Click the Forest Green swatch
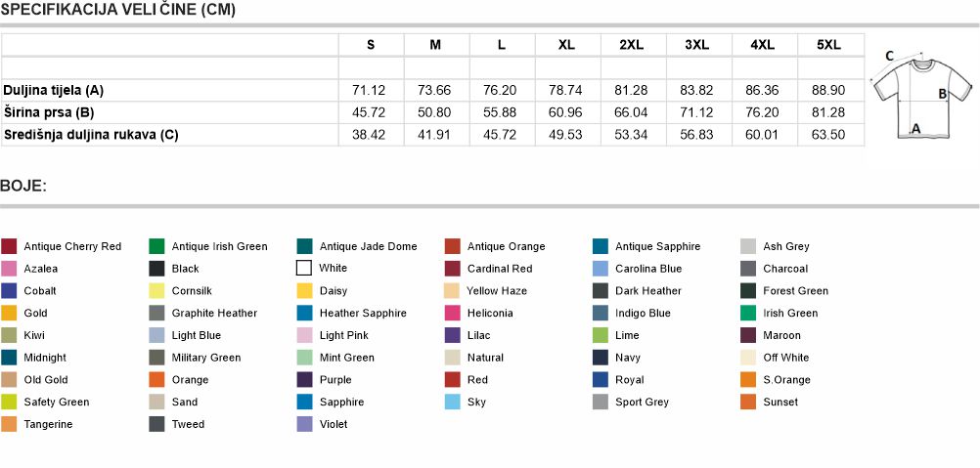Image resolution: width=980 pixels, height=468 pixels. tap(748, 291)
